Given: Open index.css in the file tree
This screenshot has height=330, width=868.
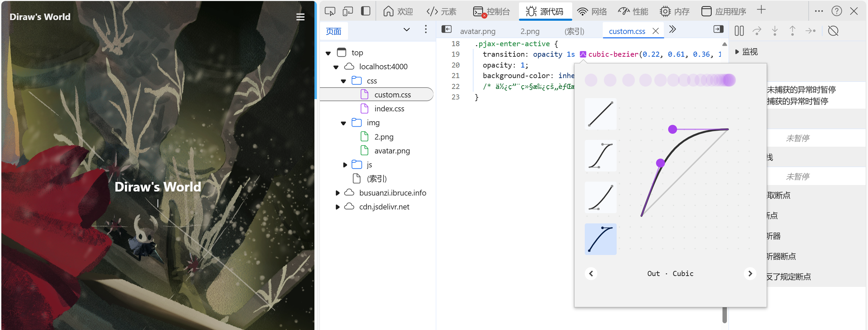Looking at the screenshot, I should point(389,109).
